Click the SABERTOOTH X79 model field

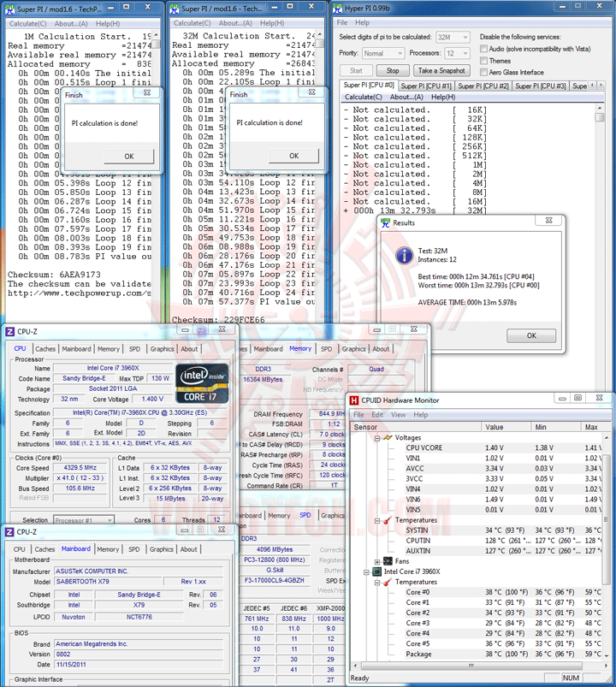click(107, 582)
